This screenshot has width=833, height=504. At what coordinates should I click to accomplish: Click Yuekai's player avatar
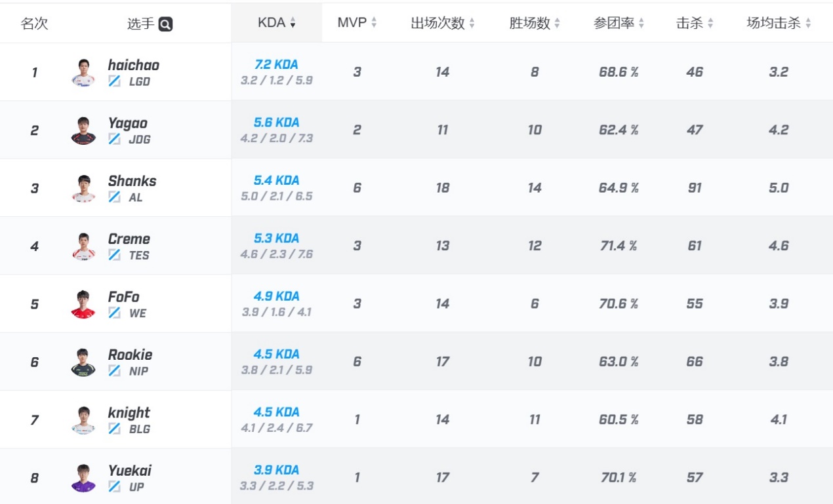click(x=83, y=478)
